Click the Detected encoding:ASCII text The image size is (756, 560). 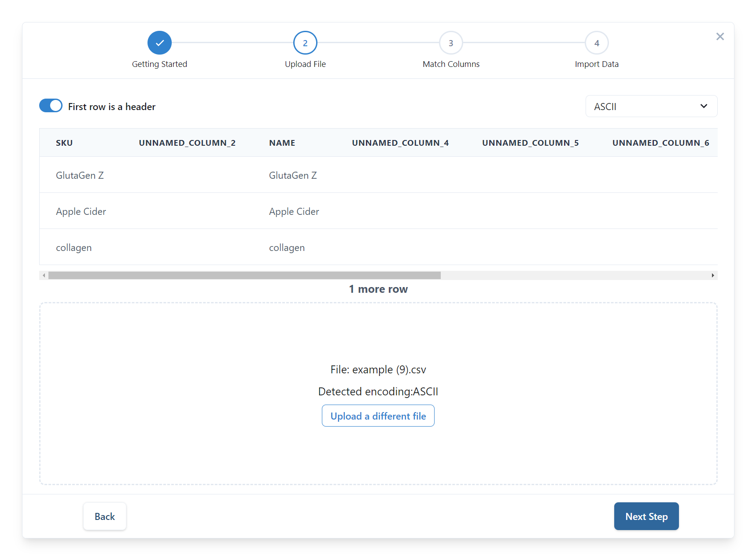(378, 391)
